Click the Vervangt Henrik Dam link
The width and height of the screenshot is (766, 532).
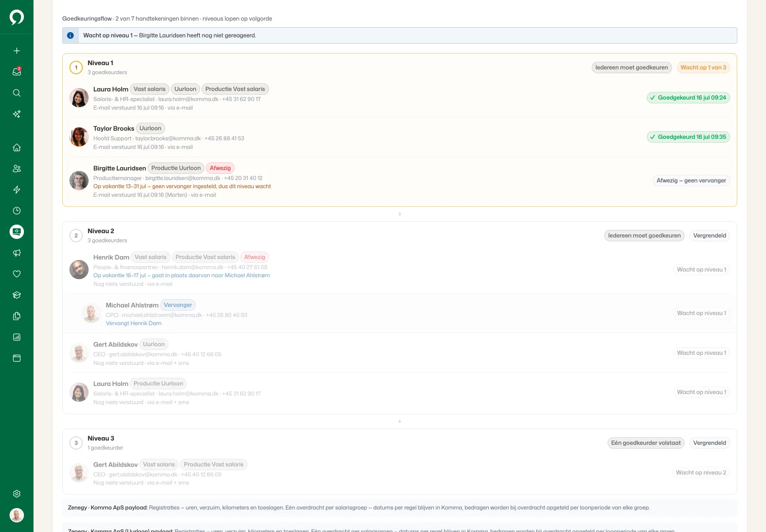coord(134,323)
